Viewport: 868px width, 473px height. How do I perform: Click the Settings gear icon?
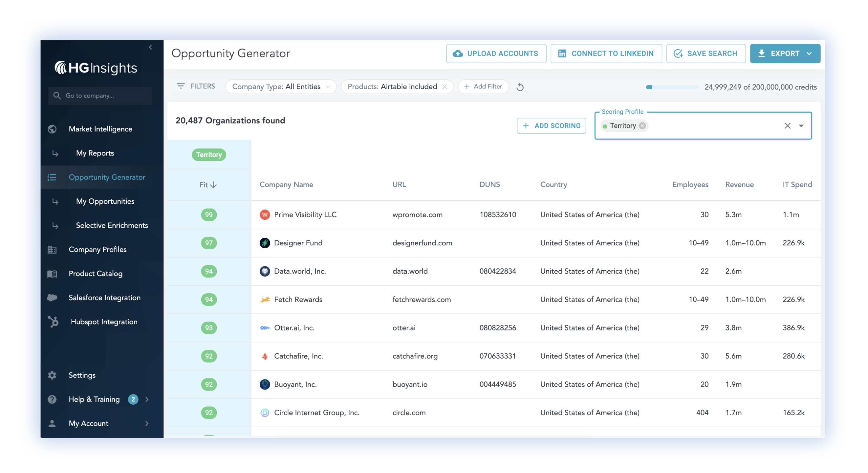(52, 375)
